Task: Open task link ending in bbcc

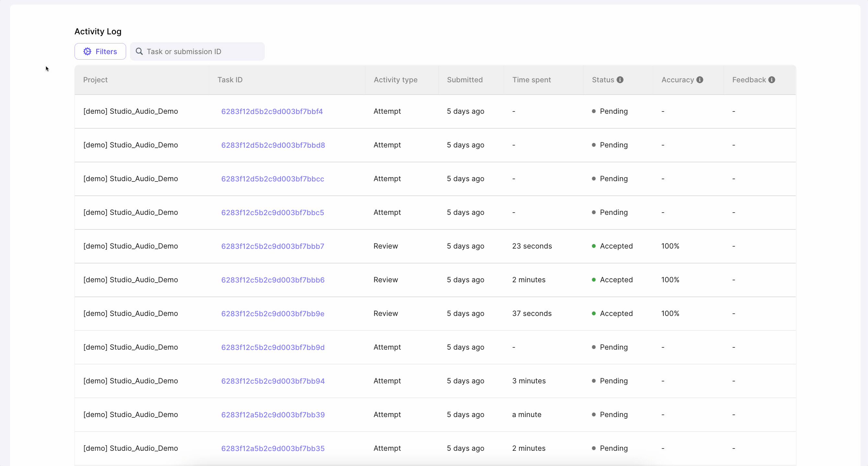Action: click(x=272, y=179)
